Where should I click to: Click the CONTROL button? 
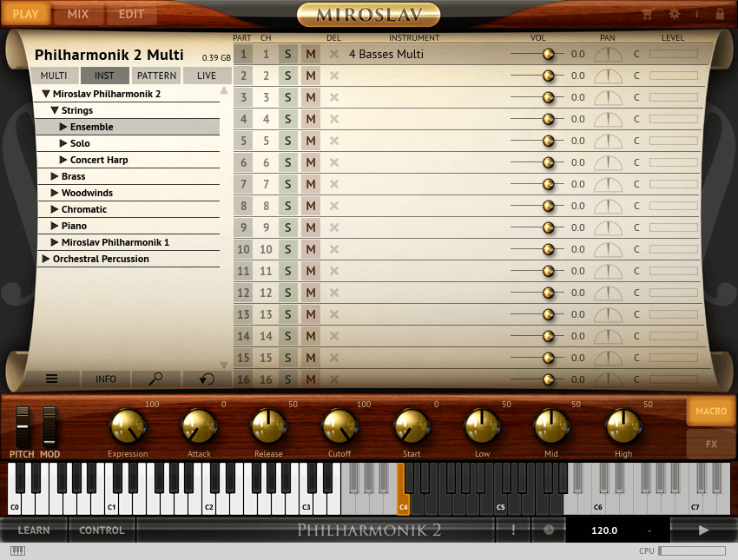point(102,530)
